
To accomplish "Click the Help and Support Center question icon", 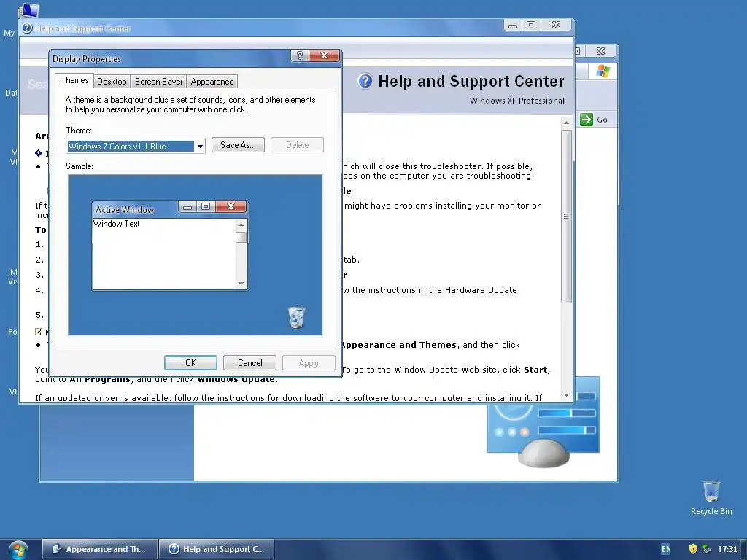I will [365, 81].
